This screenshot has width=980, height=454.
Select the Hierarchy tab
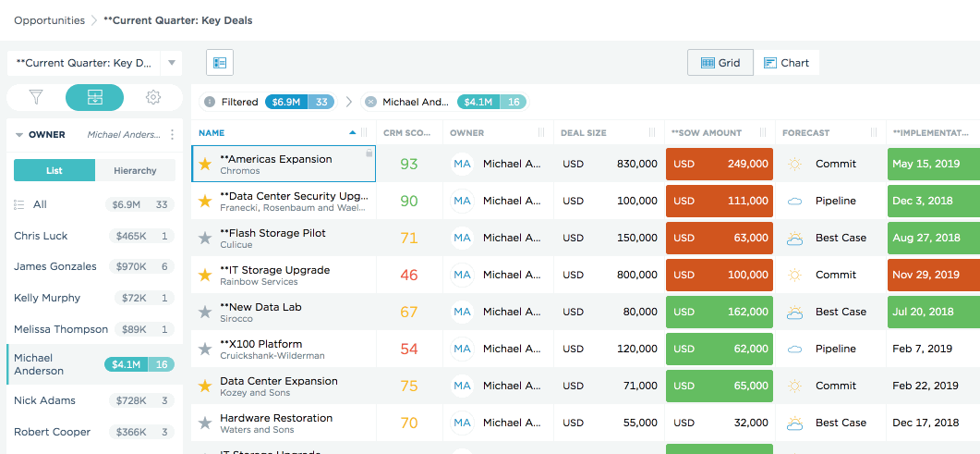(x=135, y=170)
